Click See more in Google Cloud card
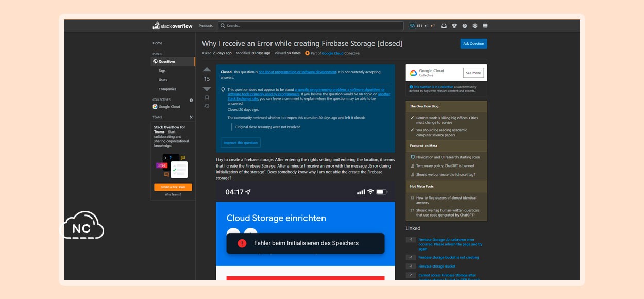 click(473, 73)
